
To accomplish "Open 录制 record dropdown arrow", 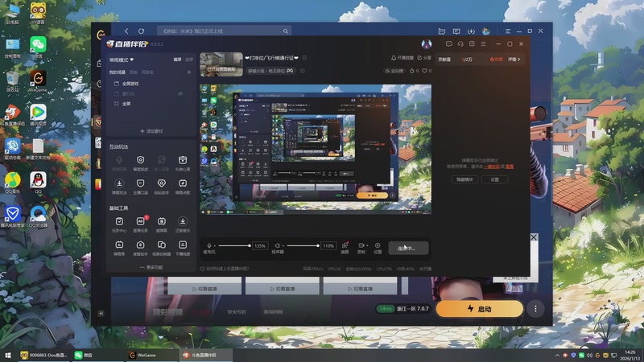I will point(367,246).
